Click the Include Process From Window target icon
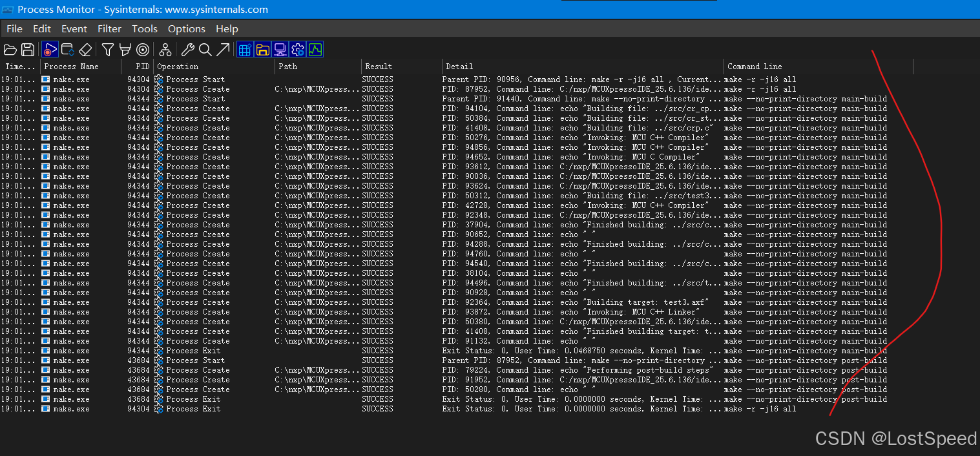Image resolution: width=980 pixels, height=456 pixels. coord(143,50)
